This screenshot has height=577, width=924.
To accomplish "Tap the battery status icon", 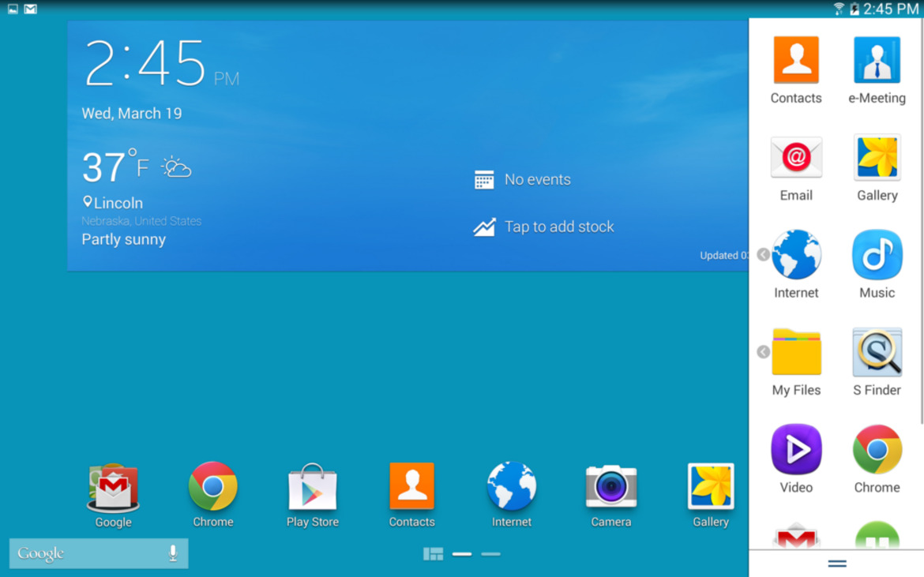I will coord(854,9).
